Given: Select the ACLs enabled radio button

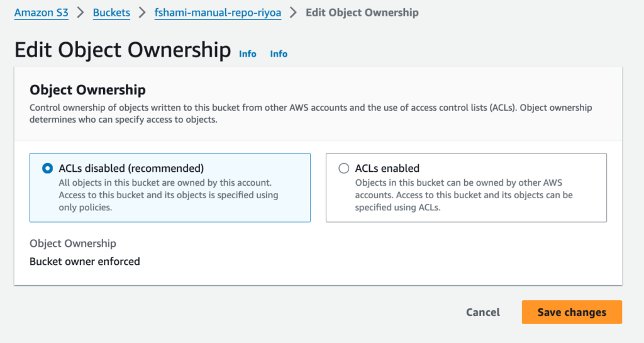Looking at the screenshot, I should 343,169.
